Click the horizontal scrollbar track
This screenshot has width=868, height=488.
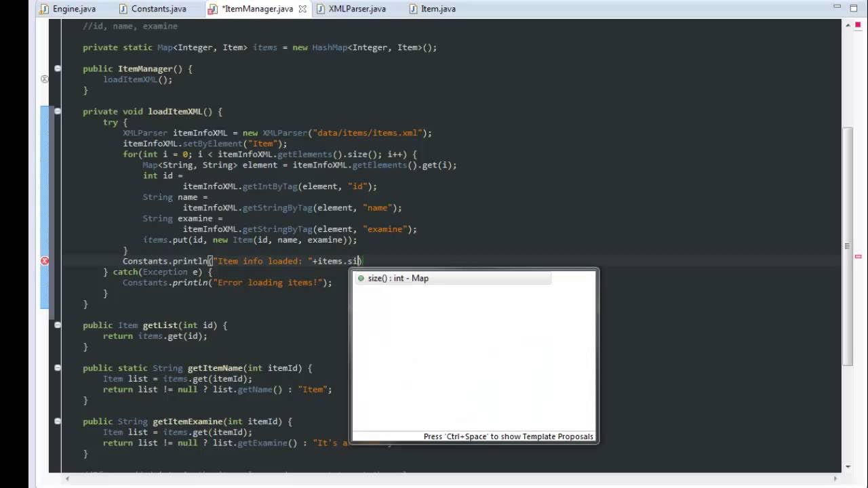click(451, 479)
